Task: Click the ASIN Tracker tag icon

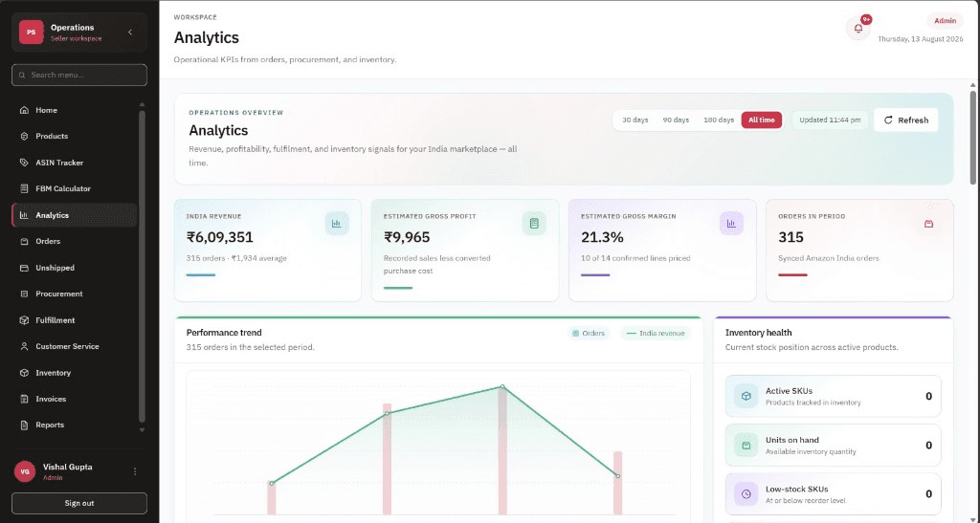Action: click(x=24, y=163)
